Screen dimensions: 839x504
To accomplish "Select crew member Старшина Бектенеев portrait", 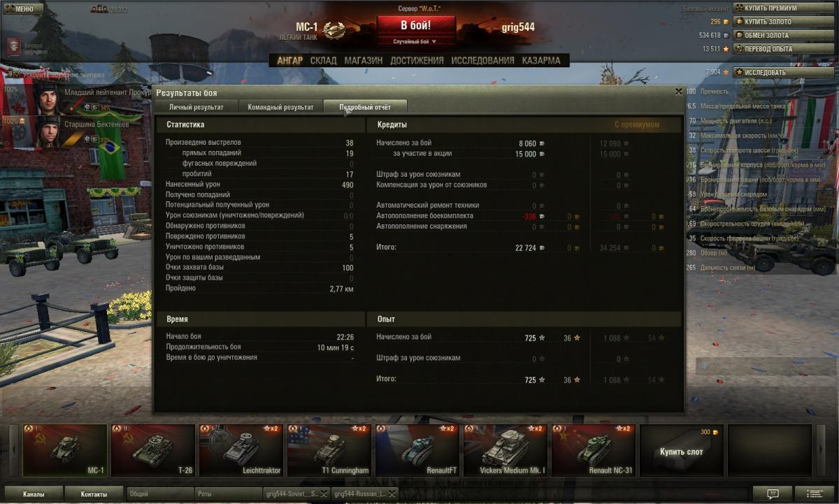I will coord(49,131).
